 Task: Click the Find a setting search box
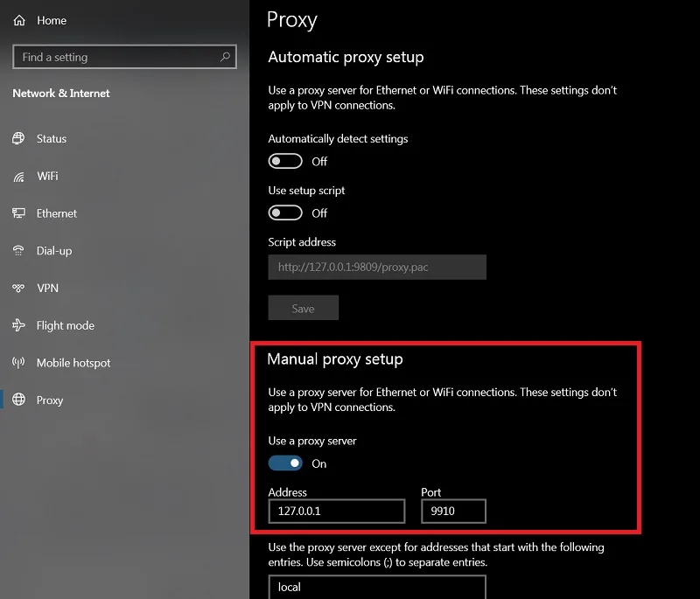point(124,57)
